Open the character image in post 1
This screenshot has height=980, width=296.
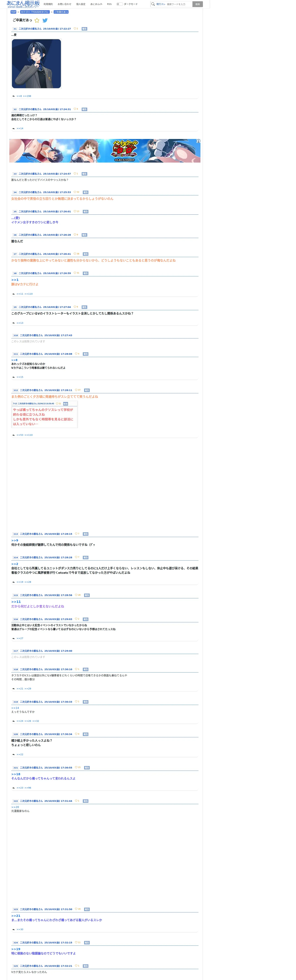point(37,64)
